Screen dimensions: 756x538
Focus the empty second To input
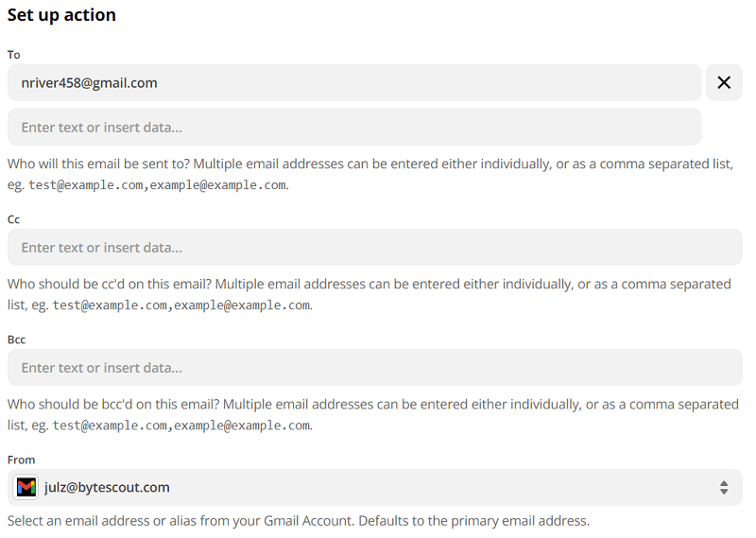(354, 127)
